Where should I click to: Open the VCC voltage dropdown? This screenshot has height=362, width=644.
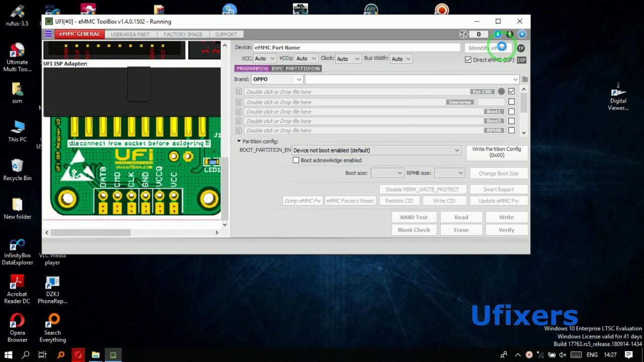(x=264, y=59)
